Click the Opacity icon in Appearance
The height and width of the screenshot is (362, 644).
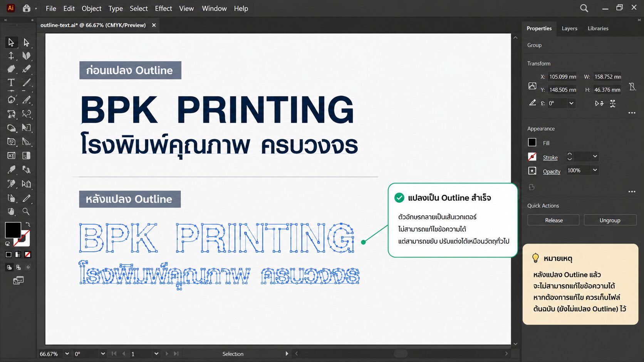[532, 171]
